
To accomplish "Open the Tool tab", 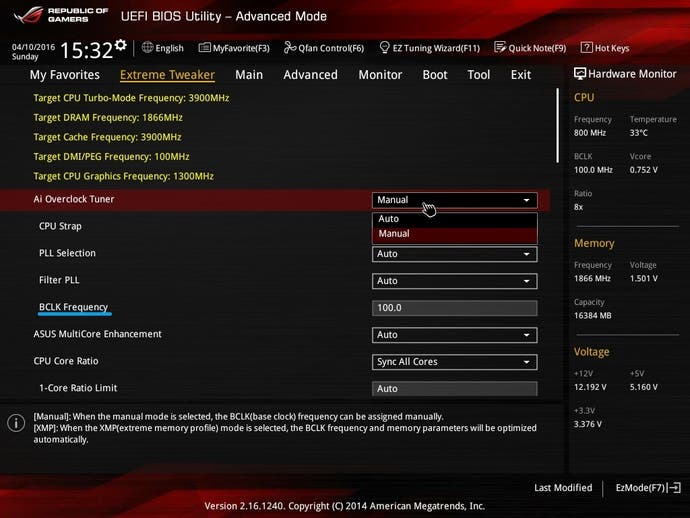I will coord(479,75).
